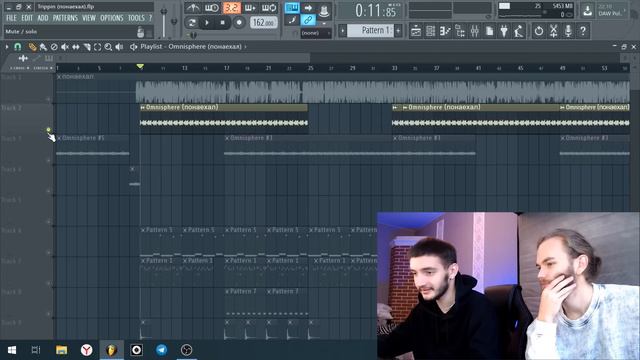Open Yandex Browser from taskbar

click(87, 350)
